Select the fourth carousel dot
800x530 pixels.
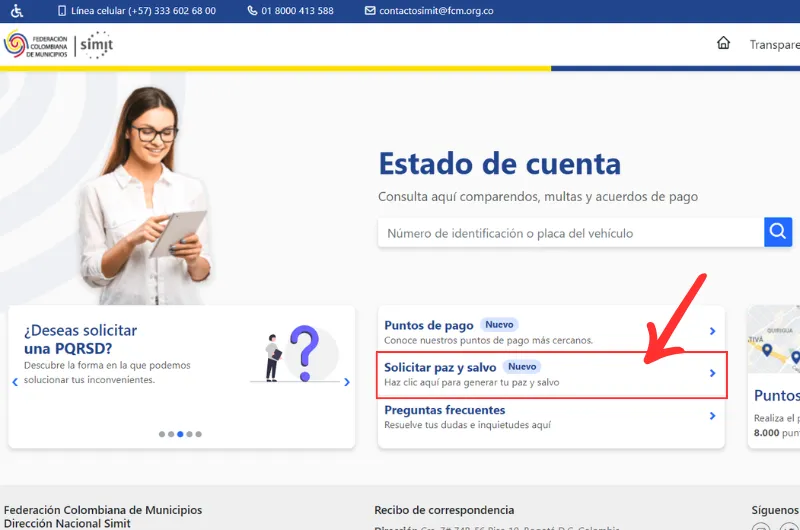click(x=189, y=434)
